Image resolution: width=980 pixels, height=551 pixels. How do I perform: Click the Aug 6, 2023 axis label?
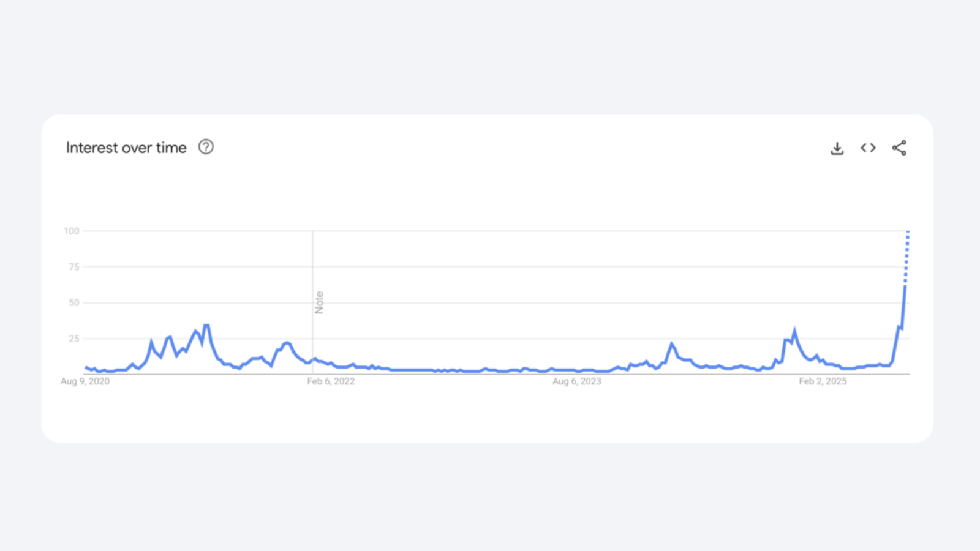[576, 381]
